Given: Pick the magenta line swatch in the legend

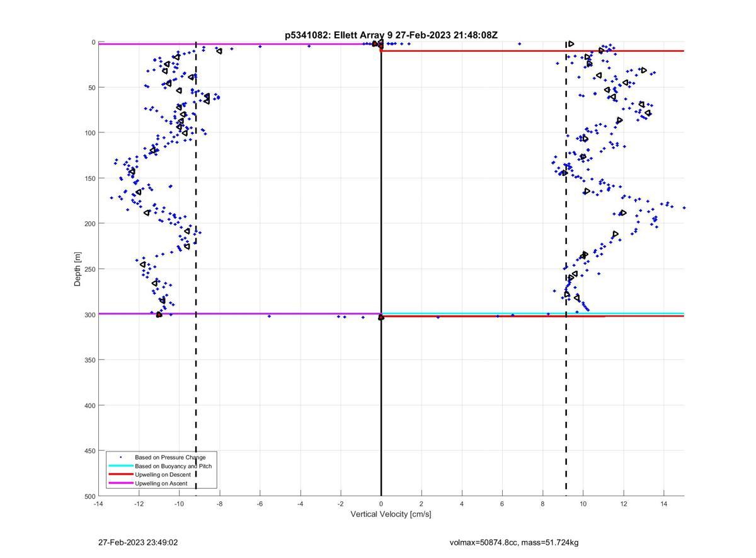Looking at the screenshot, I should [x=121, y=484].
